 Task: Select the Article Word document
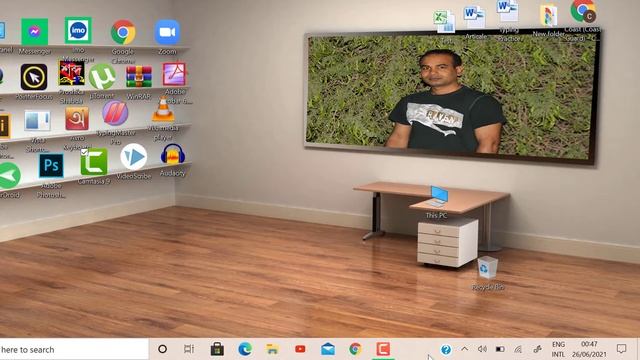[474, 18]
